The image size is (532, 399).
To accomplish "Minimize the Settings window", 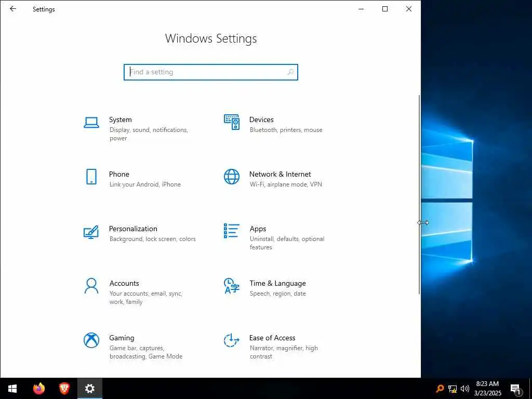I will [x=361, y=9].
